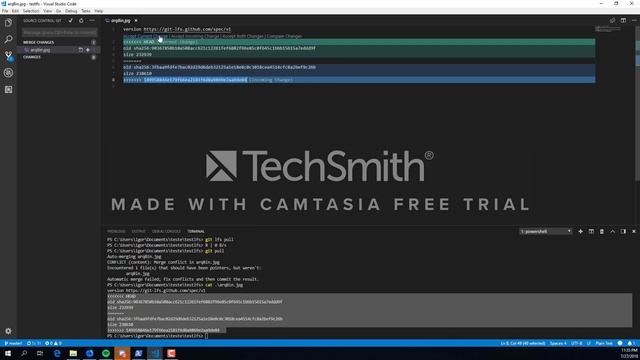This screenshot has height=360, width=640.
Task: Select the Terminal panel tab
Action: tap(196, 231)
